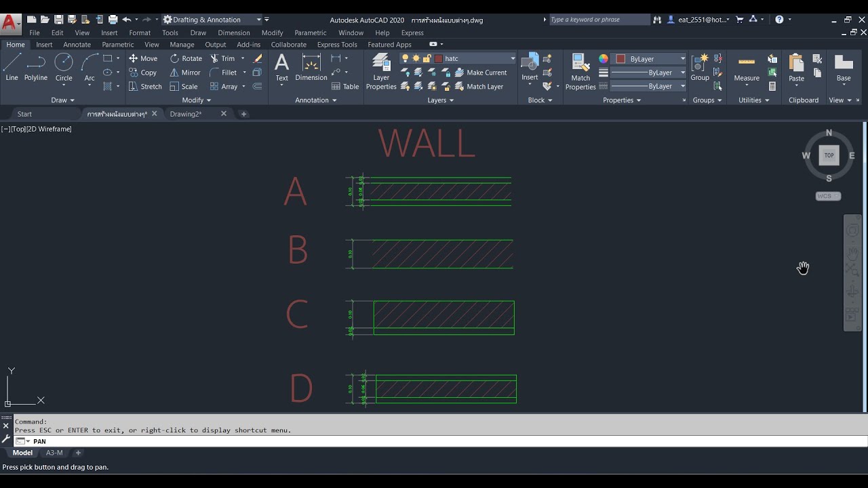
Task: Click the Hatch tool icon in Draw panel
Action: (107, 87)
